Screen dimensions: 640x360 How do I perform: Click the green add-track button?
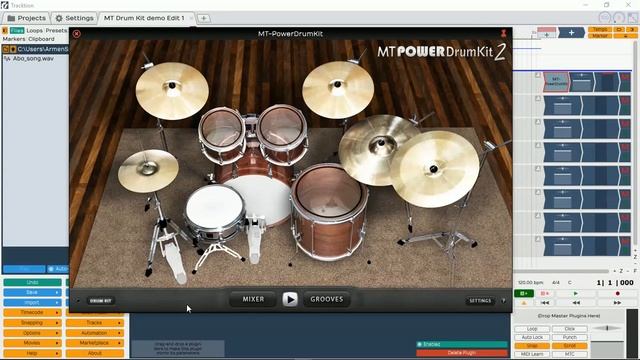524,293
